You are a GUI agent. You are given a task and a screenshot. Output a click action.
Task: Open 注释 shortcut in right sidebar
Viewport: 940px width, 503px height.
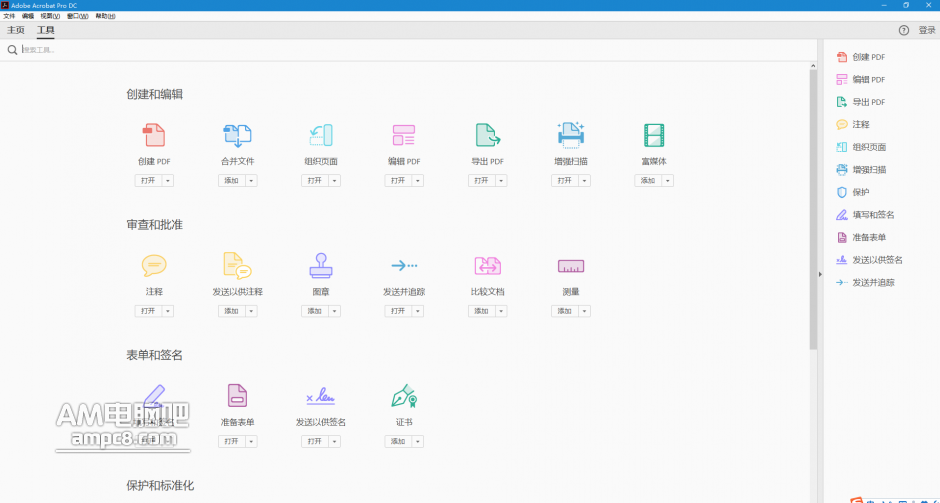coord(852,124)
